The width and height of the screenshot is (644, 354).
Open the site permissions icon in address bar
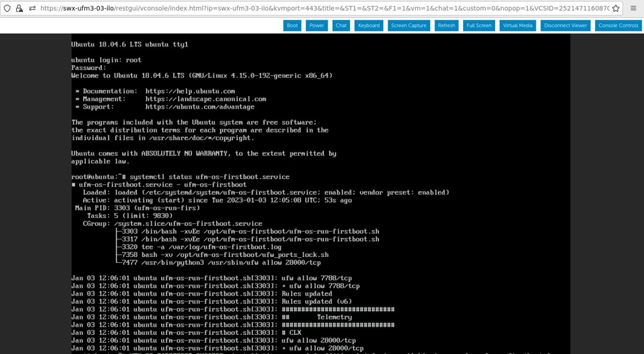pyautogui.click(x=31, y=8)
